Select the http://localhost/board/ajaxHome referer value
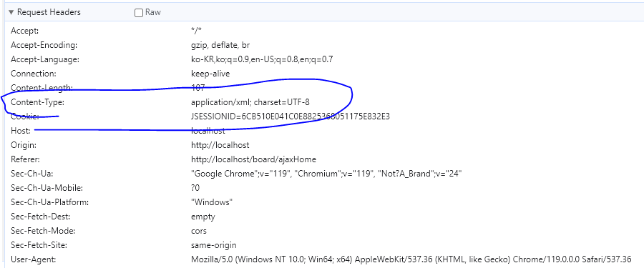The width and height of the screenshot is (644, 268). coord(253,159)
